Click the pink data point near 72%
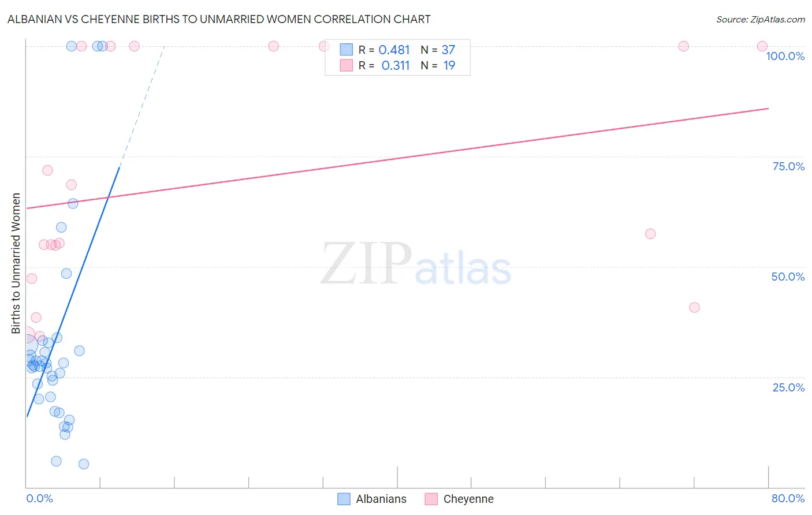 click(47, 170)
